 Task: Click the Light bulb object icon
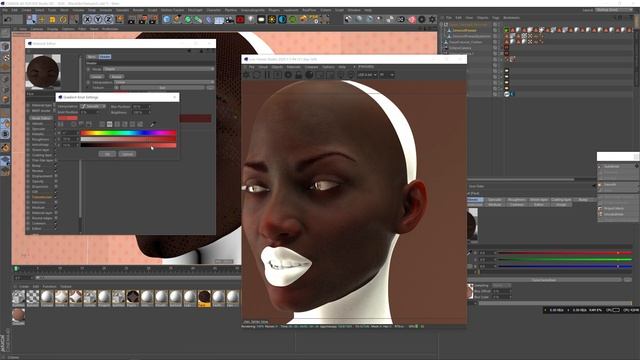coord(250,19)
